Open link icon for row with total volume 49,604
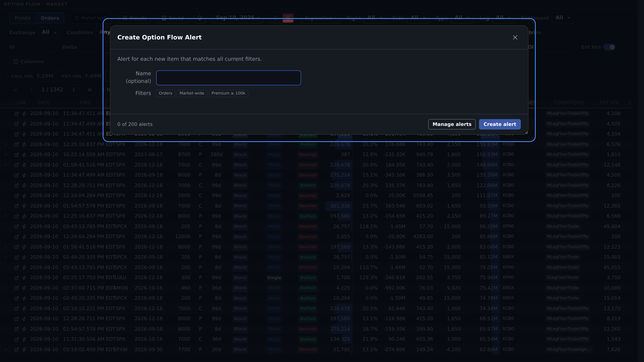 16,226
